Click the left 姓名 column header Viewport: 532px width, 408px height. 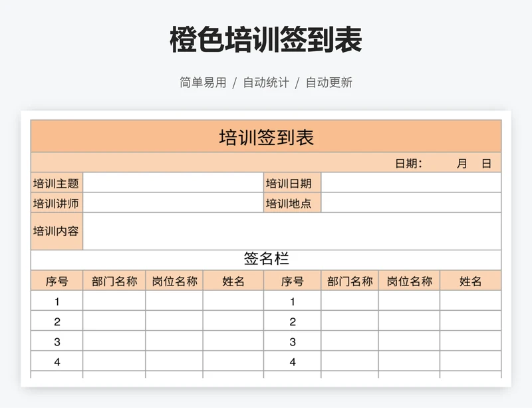click(x=233, y=281)
